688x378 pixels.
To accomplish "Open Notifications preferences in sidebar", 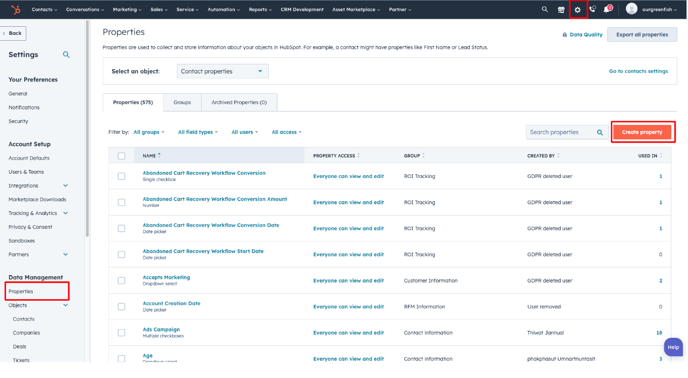I will coord(24,107).
